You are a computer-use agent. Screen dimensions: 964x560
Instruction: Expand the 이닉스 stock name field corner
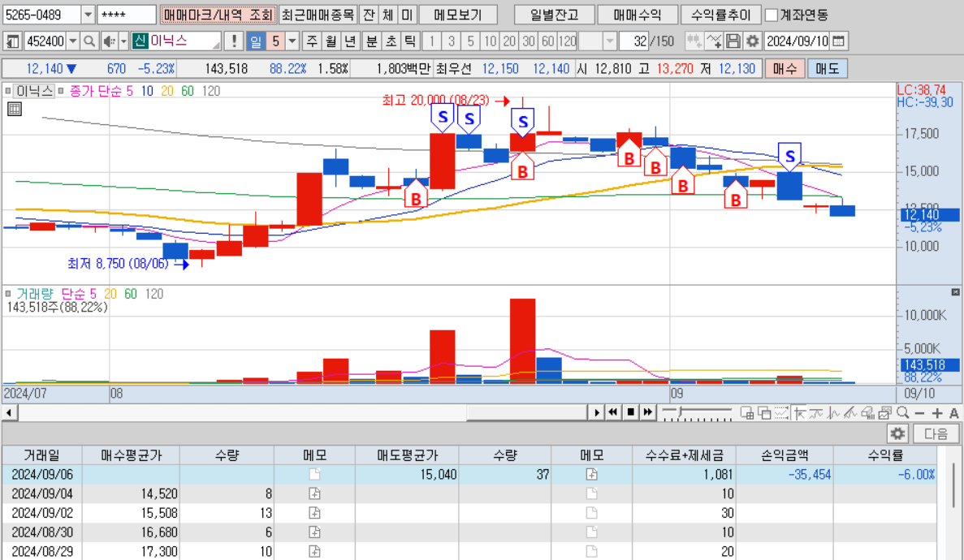[x=216, y=45]
